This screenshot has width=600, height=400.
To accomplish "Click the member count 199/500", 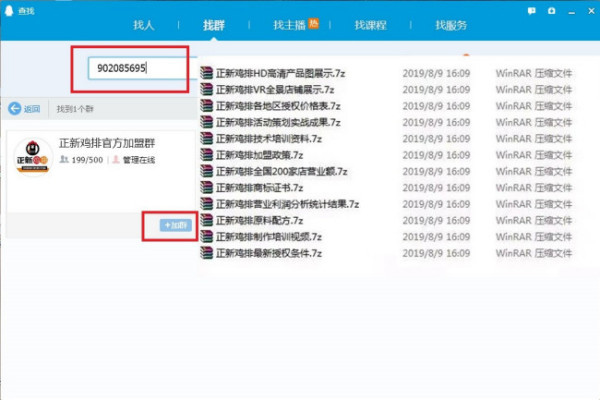I will click(87, 160).
